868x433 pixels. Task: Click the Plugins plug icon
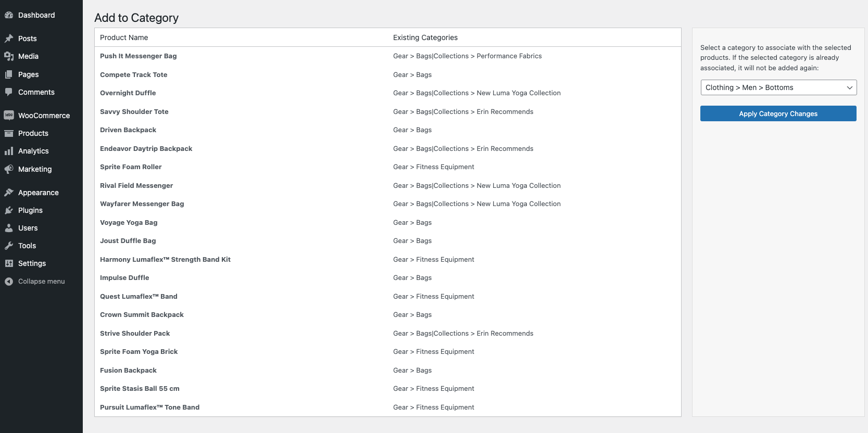coord(9,210)
